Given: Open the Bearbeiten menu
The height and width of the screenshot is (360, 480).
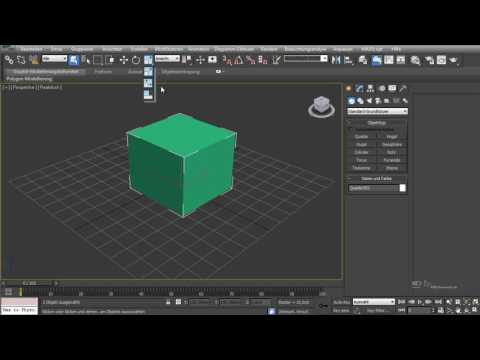Looking at the screenshot, I should coord(31,49).
